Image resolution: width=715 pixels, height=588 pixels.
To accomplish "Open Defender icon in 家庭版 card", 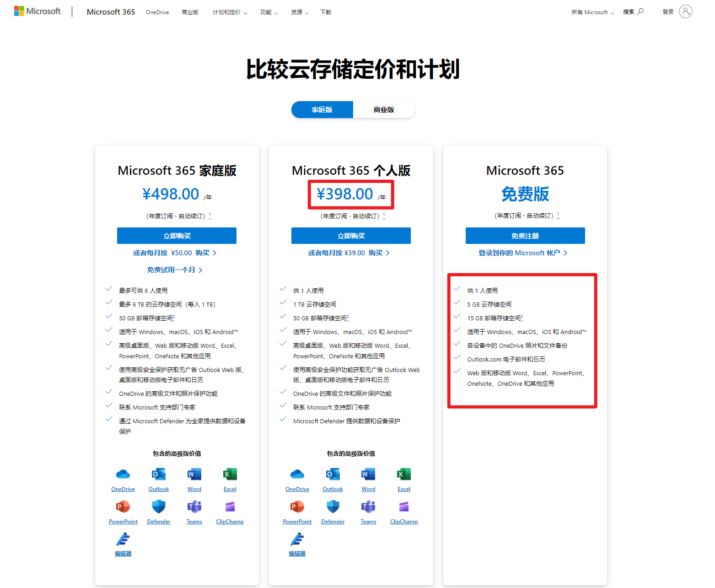I will pos(159,507).
